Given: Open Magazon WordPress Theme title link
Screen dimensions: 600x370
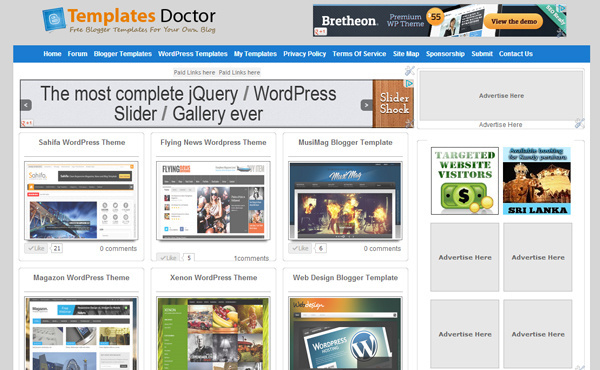Looking at the screenshot, I should (81, 278).
